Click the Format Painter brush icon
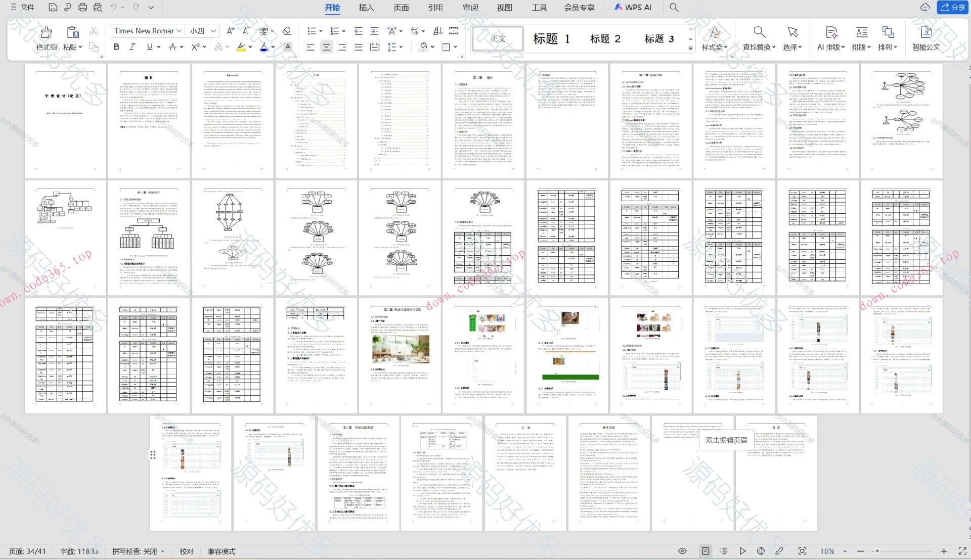This screenshot has width=971, height=560. point(46,32)
